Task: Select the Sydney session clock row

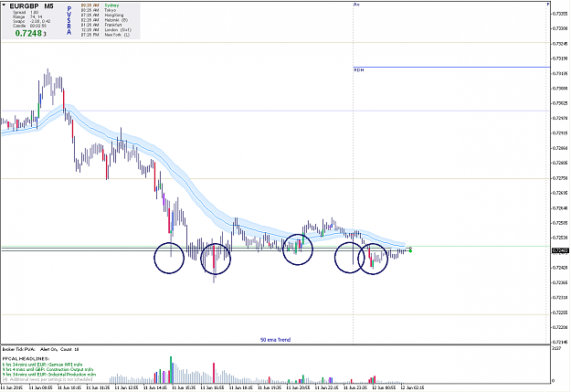Action: 100,5
